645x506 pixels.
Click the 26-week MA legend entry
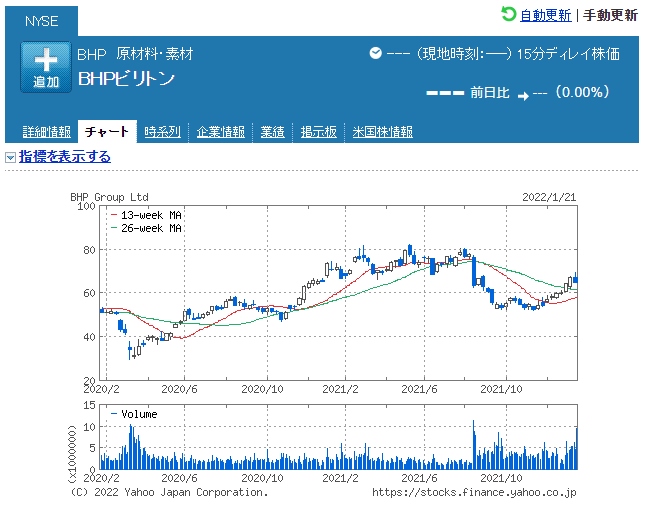[146, 228]
